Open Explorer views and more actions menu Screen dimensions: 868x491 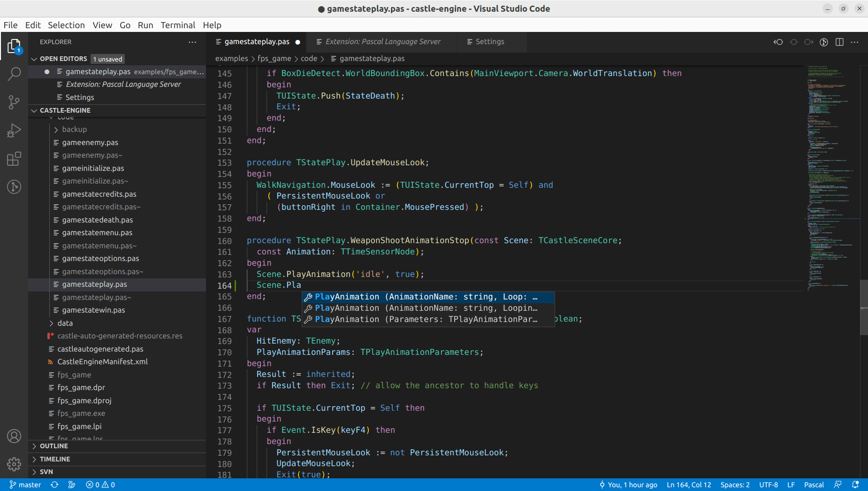click(192, 42)
